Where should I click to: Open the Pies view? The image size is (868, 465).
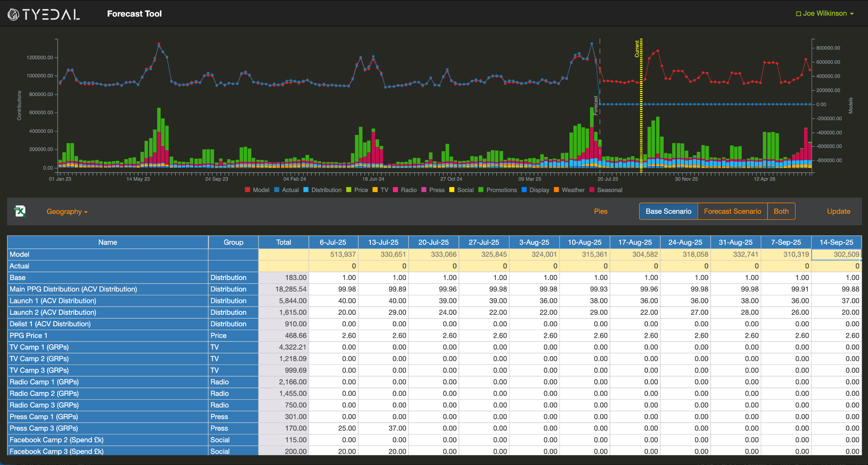click(x=601, y=211)
